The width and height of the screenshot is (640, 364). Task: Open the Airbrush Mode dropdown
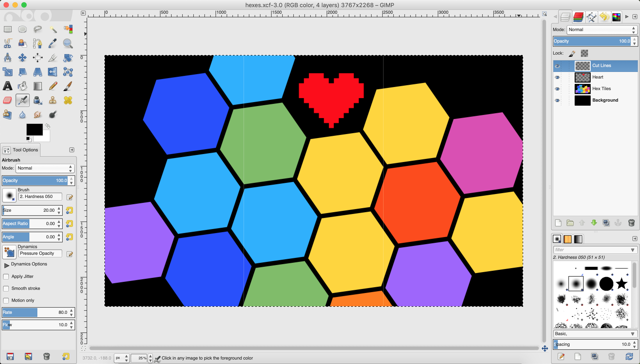coord(45,168)
